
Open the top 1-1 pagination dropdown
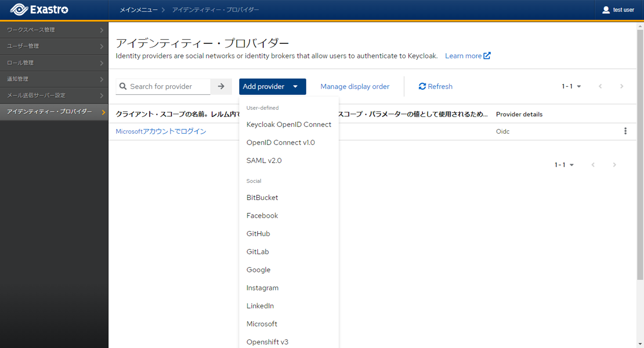click(x=571, y=86)
